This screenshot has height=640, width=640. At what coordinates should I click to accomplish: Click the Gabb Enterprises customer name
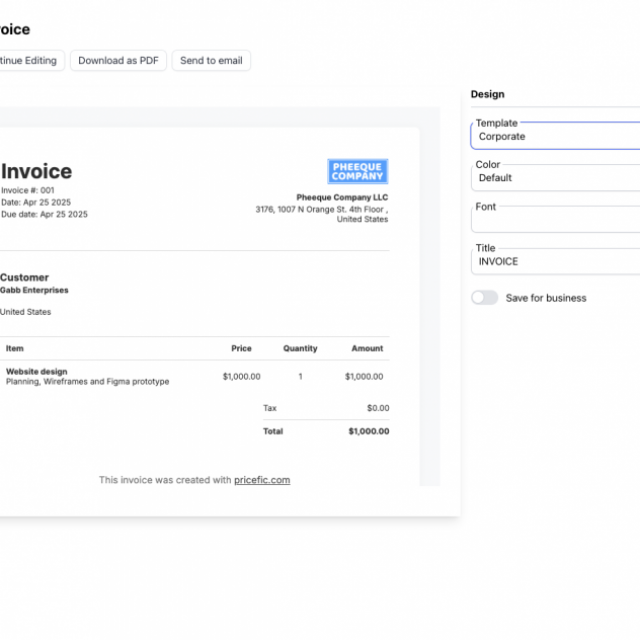35,290
